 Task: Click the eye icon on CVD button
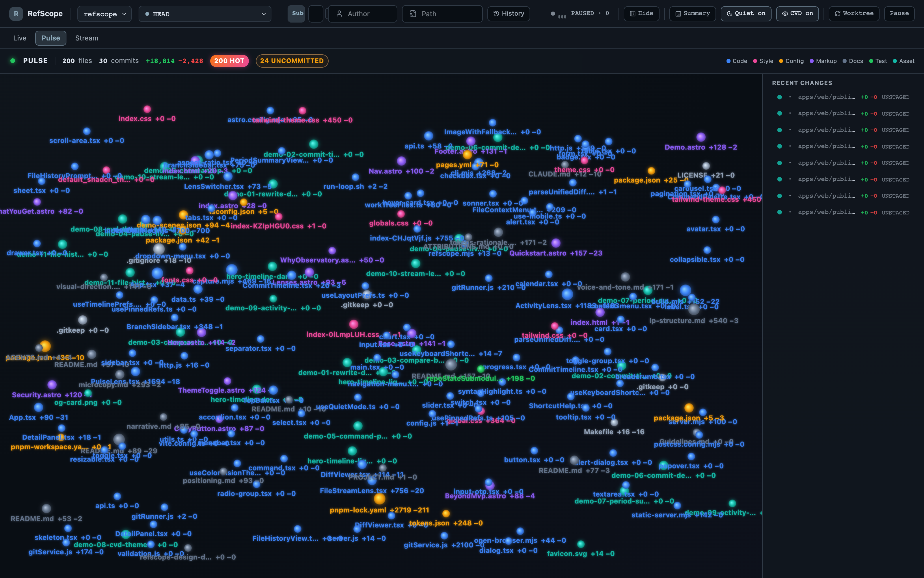tap(785, 14)
